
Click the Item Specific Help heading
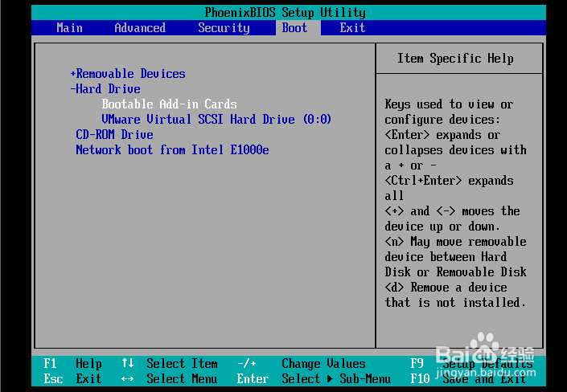[455, 58]
